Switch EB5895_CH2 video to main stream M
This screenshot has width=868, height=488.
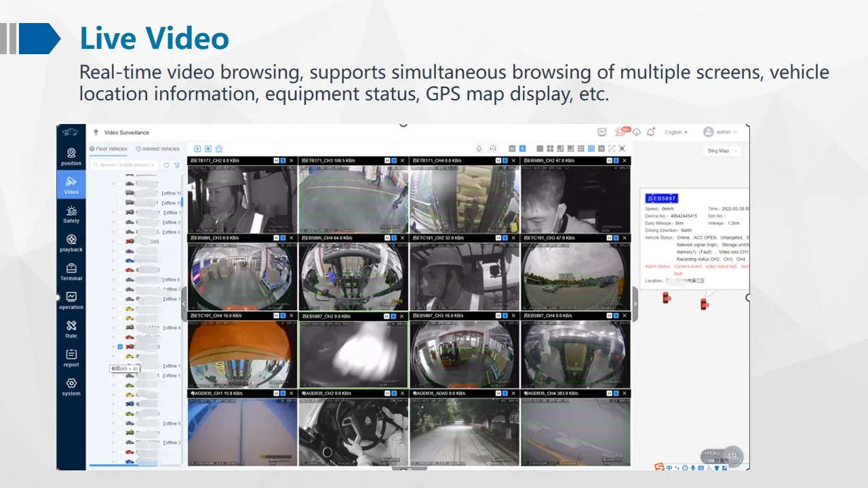click(x=609, y=161)
